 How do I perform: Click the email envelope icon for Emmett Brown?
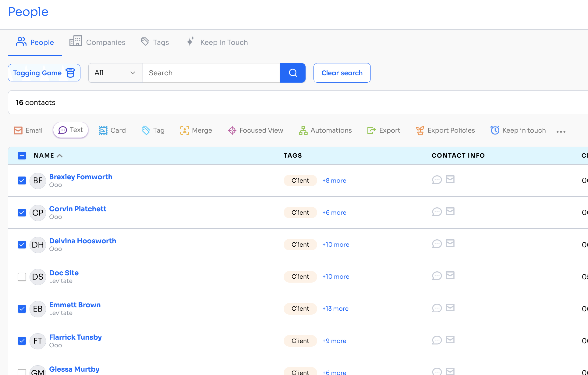tap(450, 308)
